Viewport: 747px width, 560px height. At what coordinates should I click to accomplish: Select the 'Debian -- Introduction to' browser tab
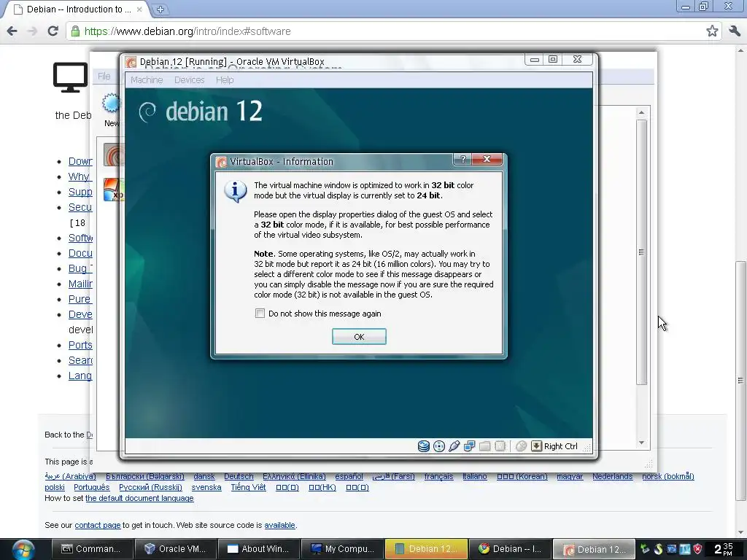(x=76, y=9)
